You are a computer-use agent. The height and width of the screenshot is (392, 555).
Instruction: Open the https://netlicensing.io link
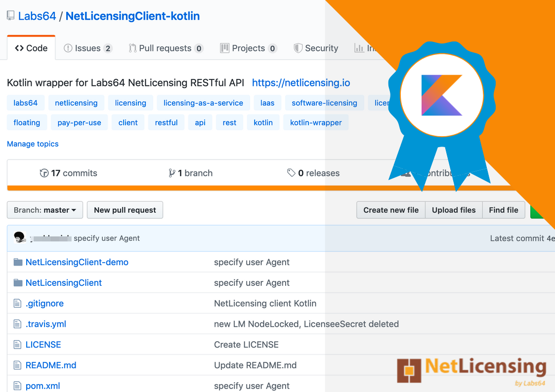tap(301, 83)
